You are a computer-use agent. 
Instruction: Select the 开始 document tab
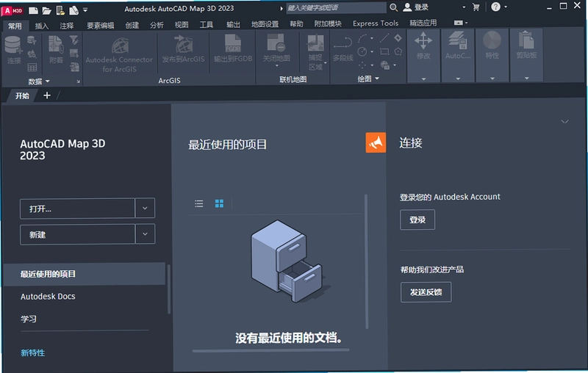(22, 96)
